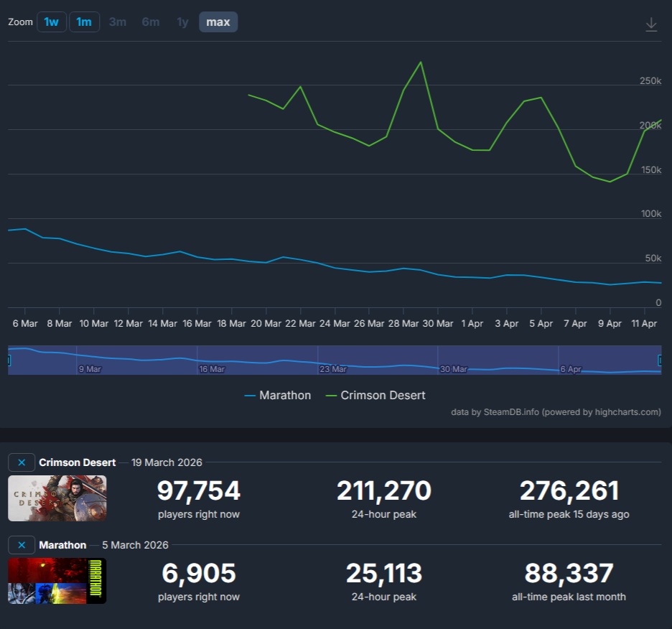This screenshot has width=672, height=629.
Task: Set zoom to 1m
Action: [x=84, y=22]
